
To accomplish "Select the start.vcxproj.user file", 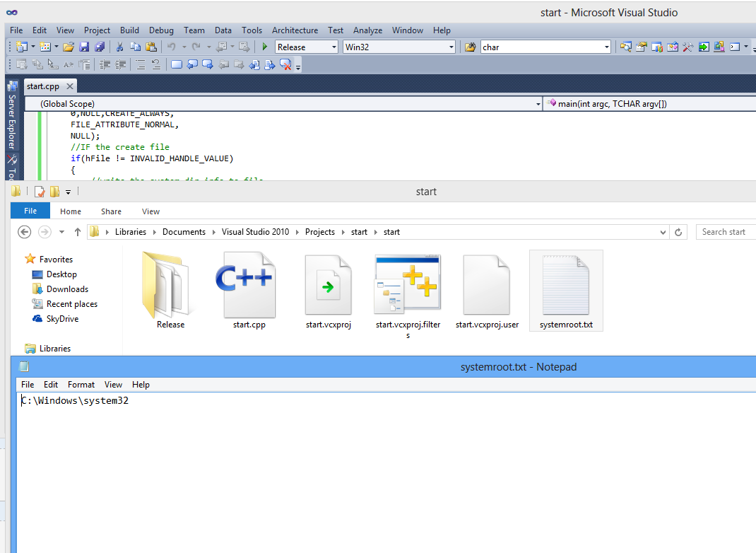I will (x=487, y=291).
